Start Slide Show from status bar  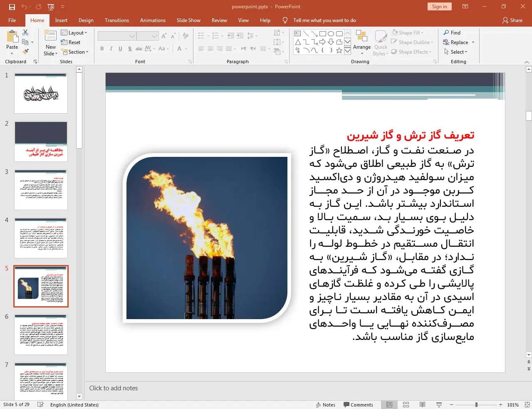click(x=439, y=404)
